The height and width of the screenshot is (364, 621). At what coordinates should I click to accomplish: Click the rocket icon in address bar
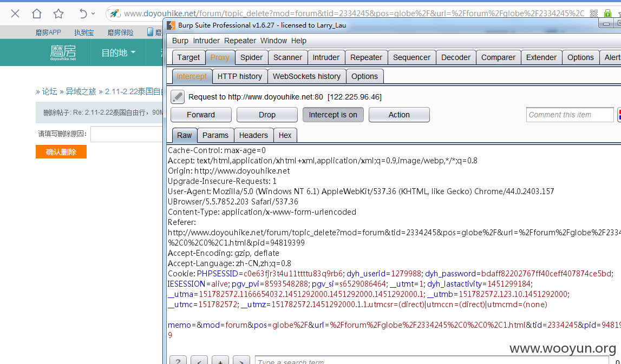[114, 14]
